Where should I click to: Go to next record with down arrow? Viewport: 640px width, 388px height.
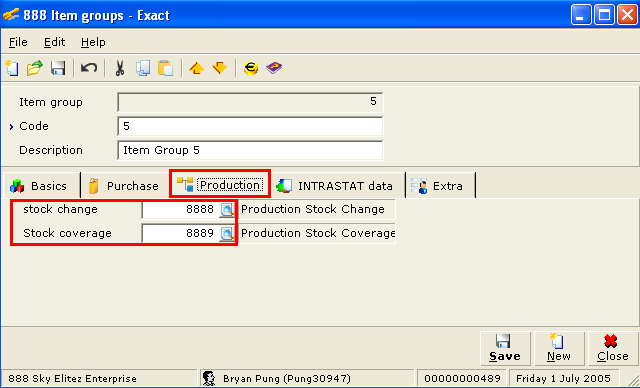pos(220,68)
